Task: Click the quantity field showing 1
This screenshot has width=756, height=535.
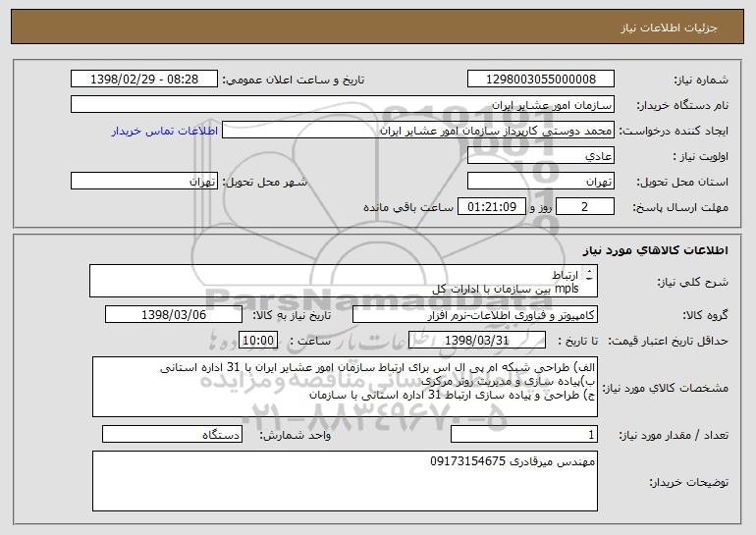Action: pos(524,434)
